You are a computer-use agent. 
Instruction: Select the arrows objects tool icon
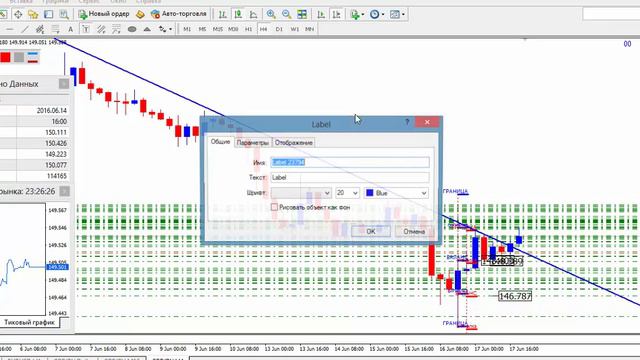click(x=162, y=29)
